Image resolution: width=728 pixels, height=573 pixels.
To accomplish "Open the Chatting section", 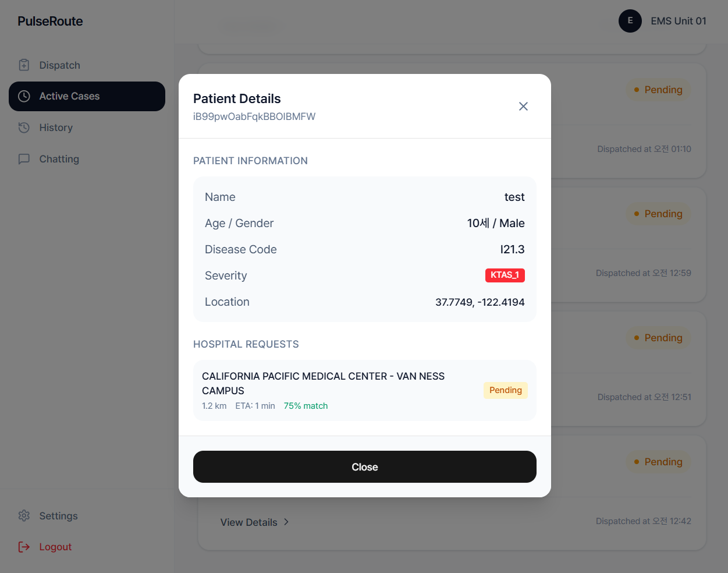I will (59, 159).
